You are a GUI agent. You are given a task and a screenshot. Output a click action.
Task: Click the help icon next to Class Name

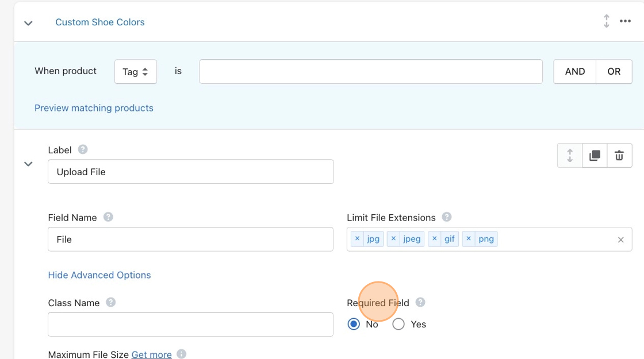pyautogui.click(x=111, y=303)
